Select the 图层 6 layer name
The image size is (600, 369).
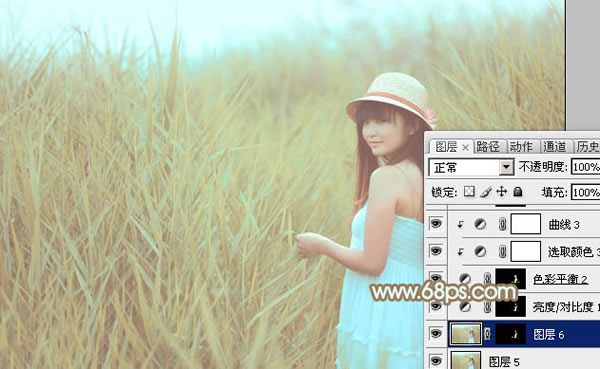(549, 335)
